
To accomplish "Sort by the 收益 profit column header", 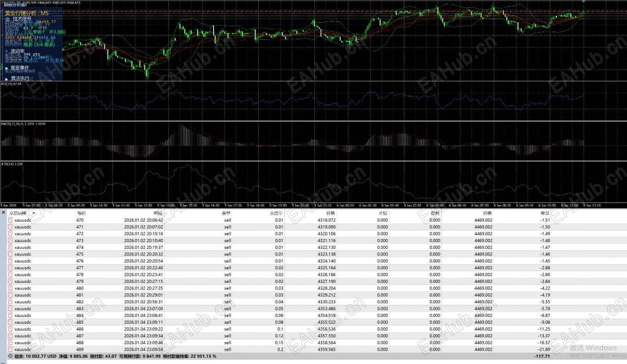I will pos(545,213).
